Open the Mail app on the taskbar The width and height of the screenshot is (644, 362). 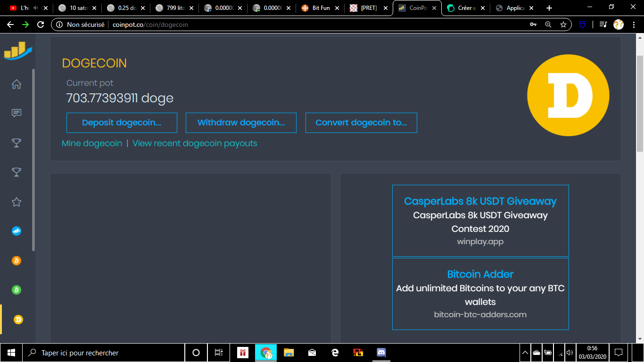tap(312, 353)
